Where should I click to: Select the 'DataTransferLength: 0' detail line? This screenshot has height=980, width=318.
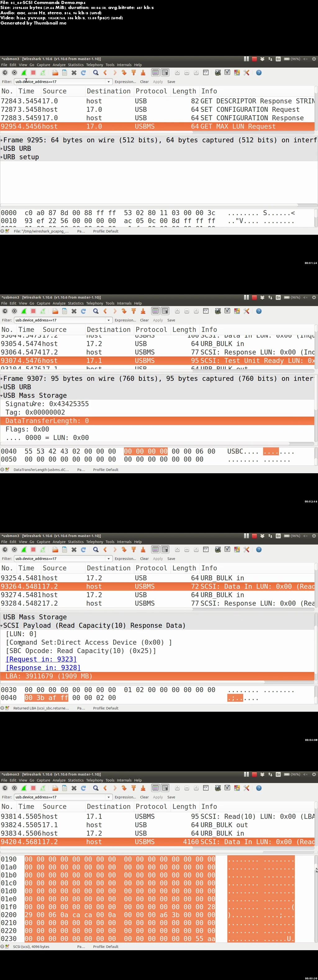157,421
